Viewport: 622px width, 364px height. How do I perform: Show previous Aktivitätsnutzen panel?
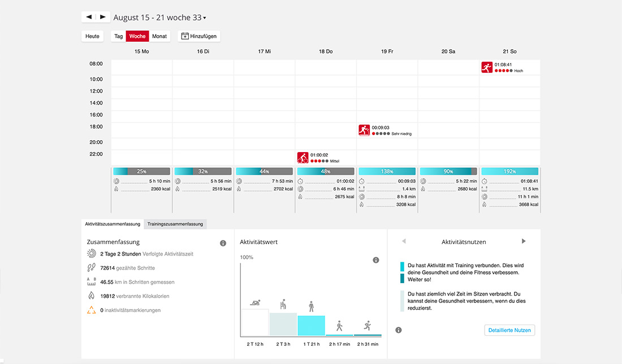pos(404,241)
